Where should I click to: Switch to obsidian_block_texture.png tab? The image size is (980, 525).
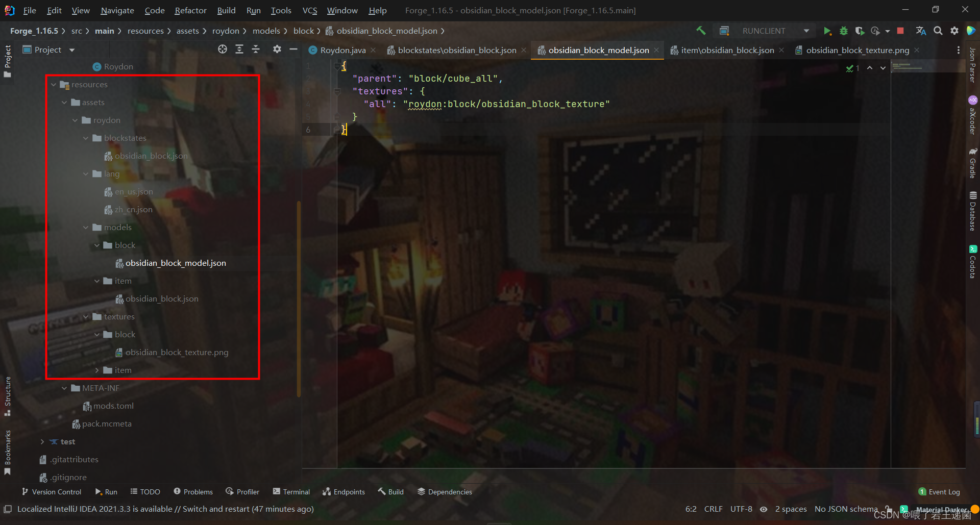tap(857, 50)
